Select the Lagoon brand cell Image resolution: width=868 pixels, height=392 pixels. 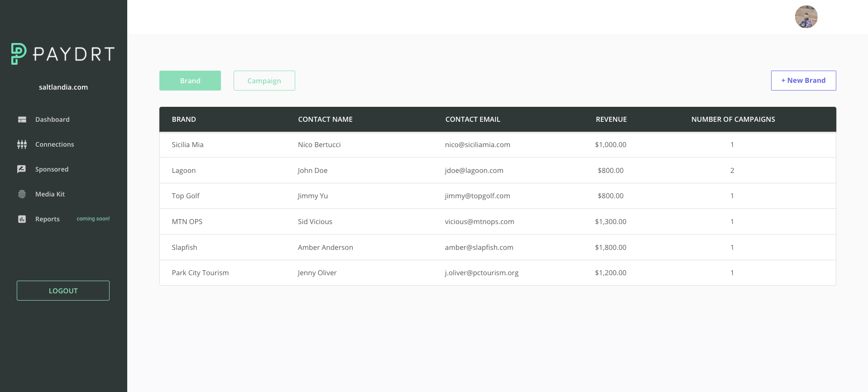click(x=184, y=171)
